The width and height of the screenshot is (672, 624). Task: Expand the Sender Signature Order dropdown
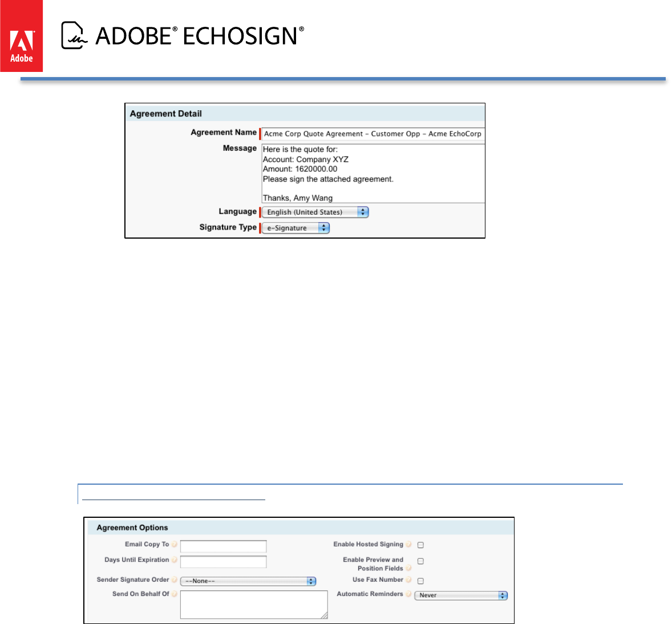[x=248, y=581]
